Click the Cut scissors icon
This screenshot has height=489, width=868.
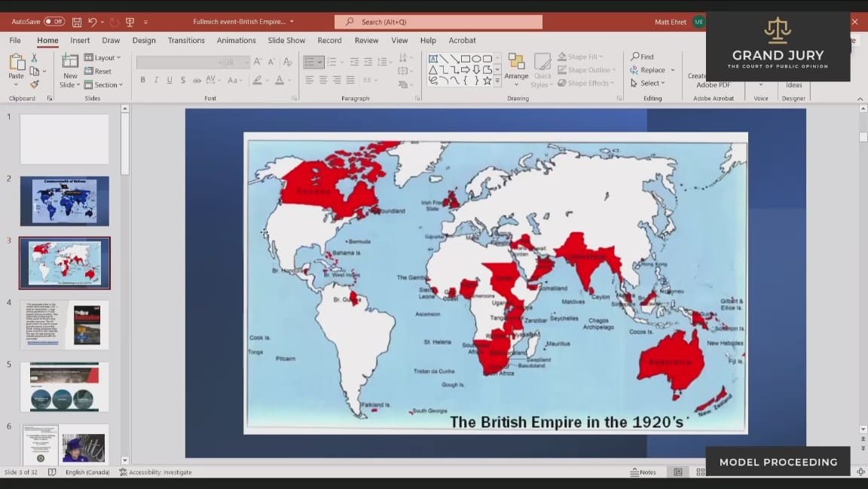(x=35, y=58)
